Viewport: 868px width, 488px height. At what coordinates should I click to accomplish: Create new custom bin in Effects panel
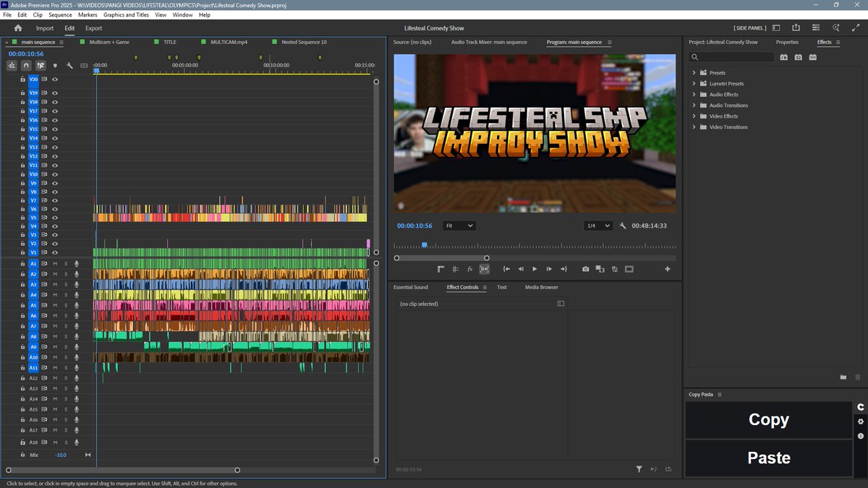pyautogui.click(x=843, y=377)
